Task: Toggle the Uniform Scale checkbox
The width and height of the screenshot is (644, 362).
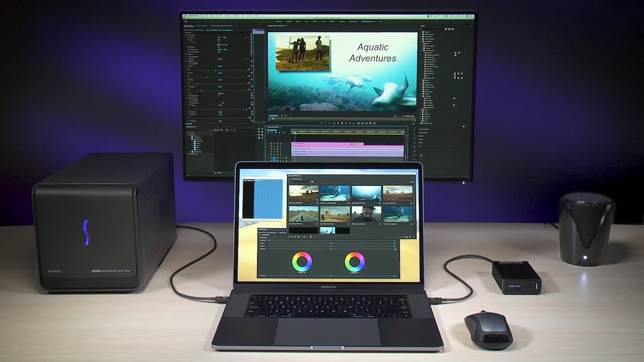Action: pos(219,45)
